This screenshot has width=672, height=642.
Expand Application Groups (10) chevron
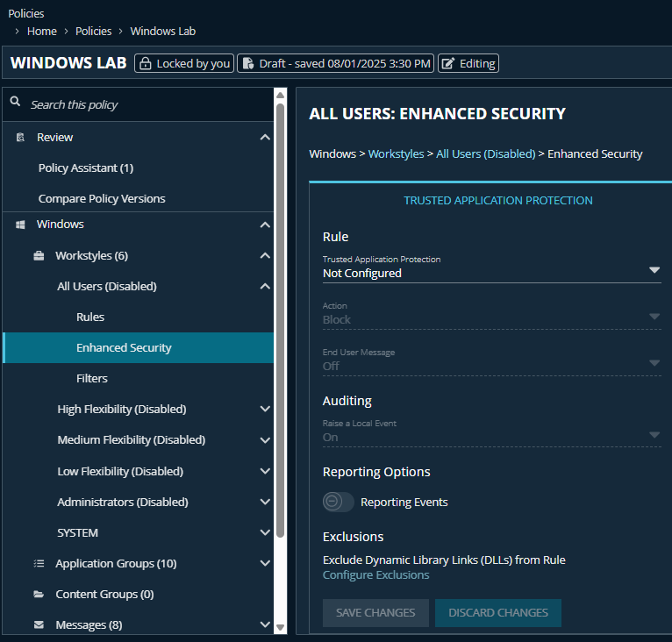click(x=265, y=564)
